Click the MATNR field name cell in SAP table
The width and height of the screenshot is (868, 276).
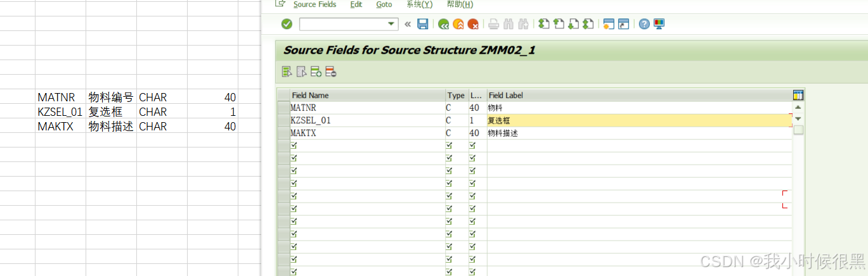click(368, 108)
